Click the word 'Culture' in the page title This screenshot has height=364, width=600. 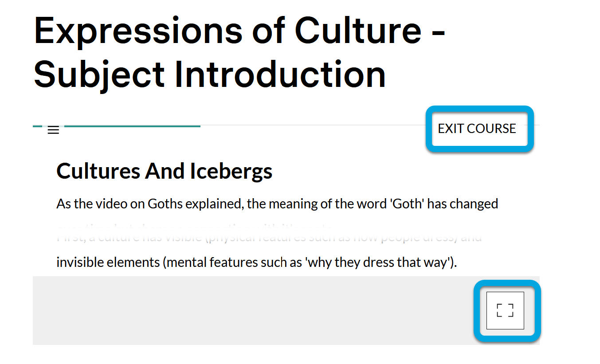click(358, 30)
